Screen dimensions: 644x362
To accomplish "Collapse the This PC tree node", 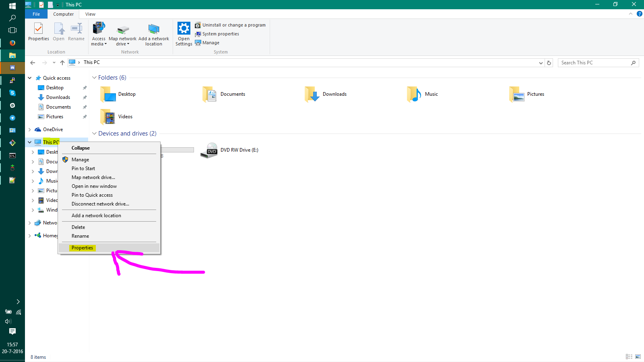I will [29, 142].
